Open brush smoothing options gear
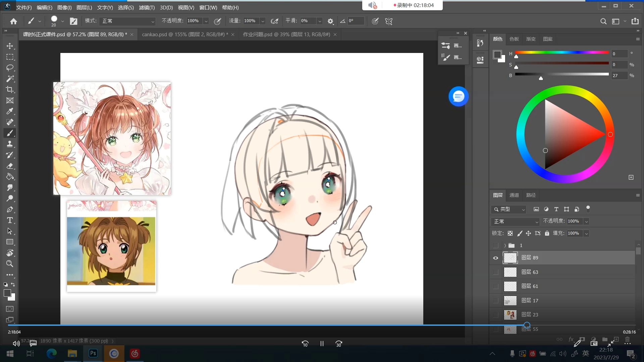Image resolution: width=644 pixels, height=362 pixels. (x=330, y=21)
